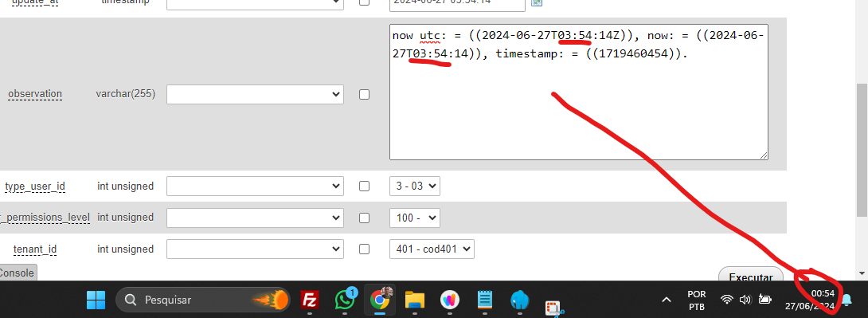
Task: Open the notification bell in the tray
Action: pos(846,300)
